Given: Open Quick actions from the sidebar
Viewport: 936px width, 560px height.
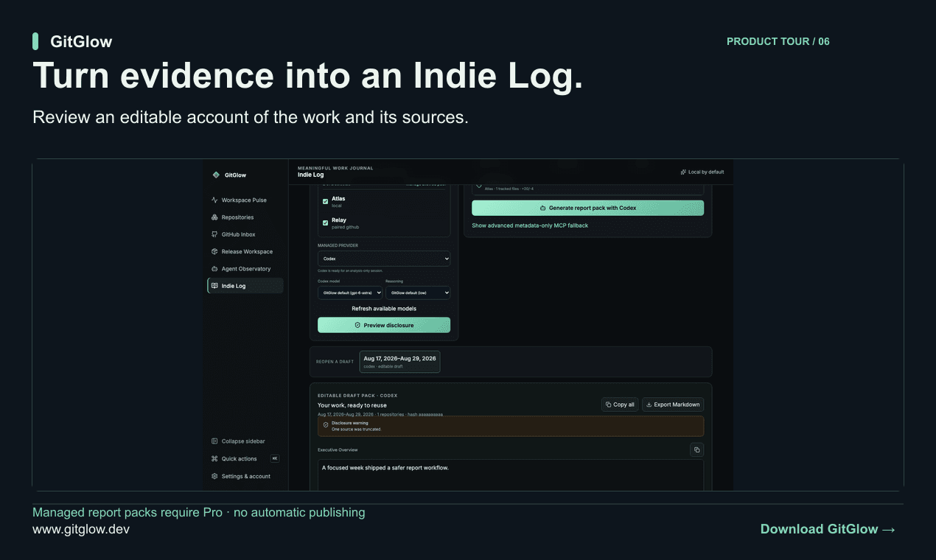Looking at the screenshot, I should coord(245,458).
